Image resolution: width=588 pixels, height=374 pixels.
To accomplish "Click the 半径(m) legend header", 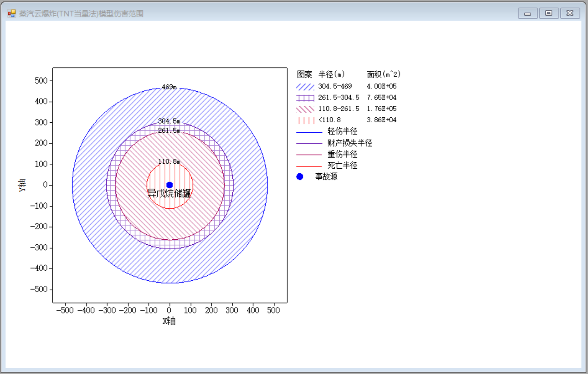I will coord(331,75).
